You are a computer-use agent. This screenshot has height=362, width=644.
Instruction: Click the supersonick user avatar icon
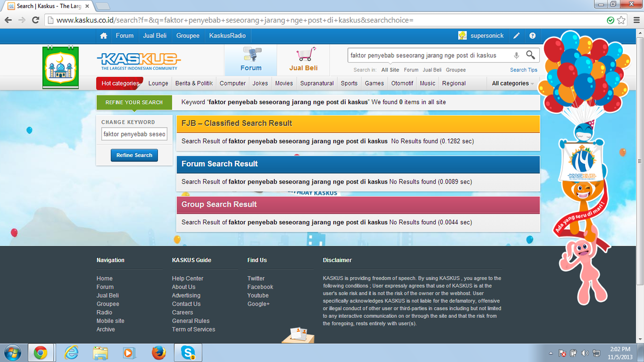point(462,36)
